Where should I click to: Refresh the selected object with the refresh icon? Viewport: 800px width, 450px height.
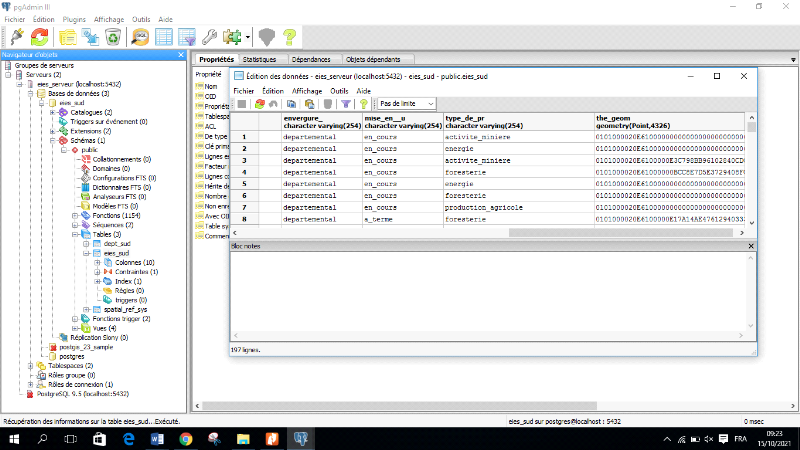[41, 37]
